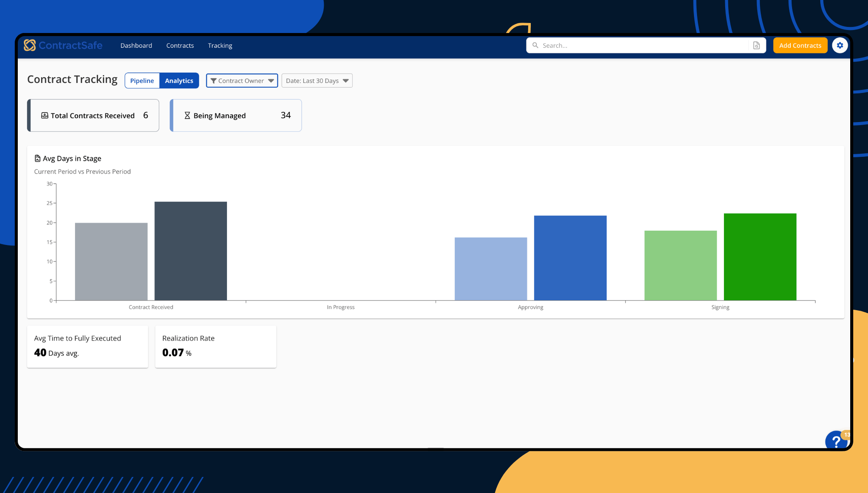The image size is (868, 493).
Task: Select the Analytics view toggle
Action: 179,81
